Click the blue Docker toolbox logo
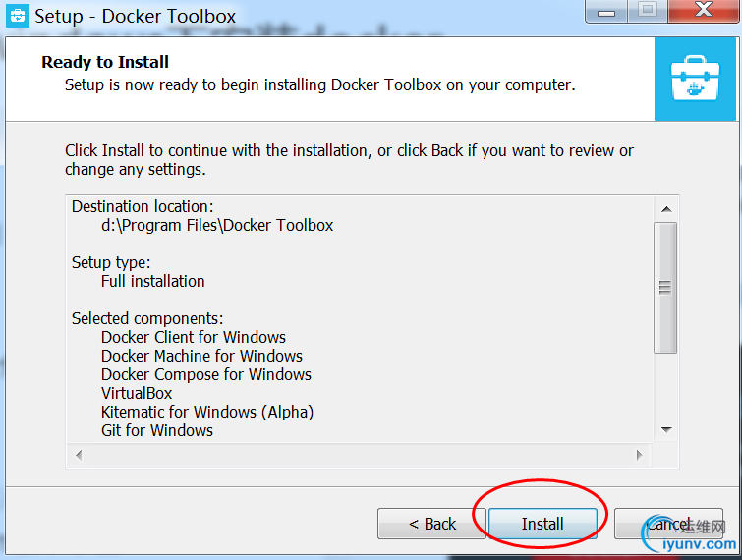742x560 pixels. point(695,79)
